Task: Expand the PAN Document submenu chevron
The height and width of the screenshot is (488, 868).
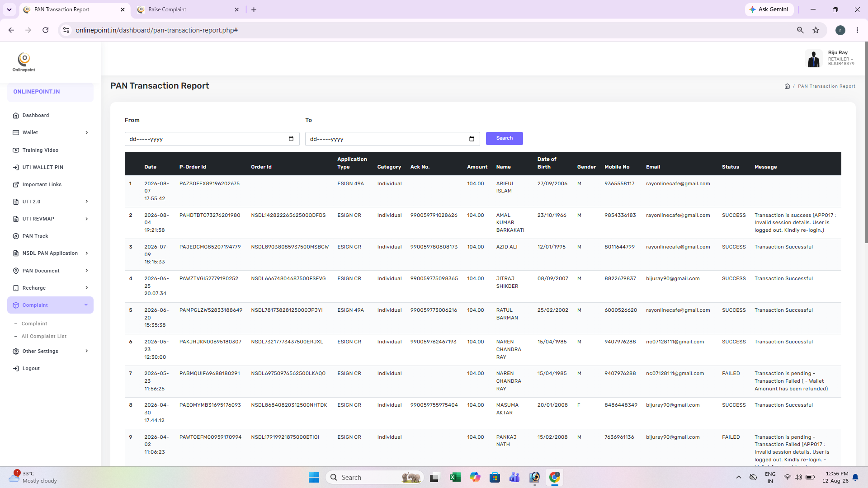Action: 86,271
